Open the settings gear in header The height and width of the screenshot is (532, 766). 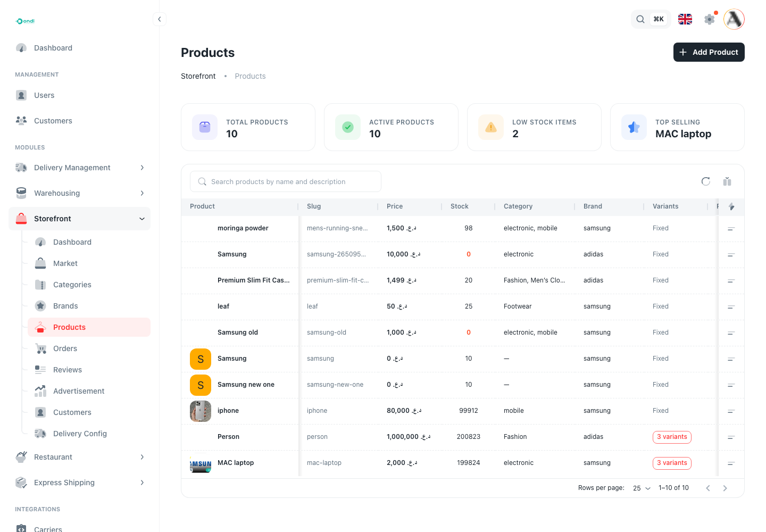click(710, 19)
